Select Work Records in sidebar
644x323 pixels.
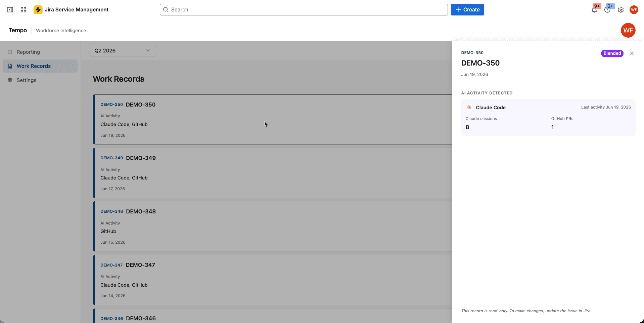tap(40, 66)
